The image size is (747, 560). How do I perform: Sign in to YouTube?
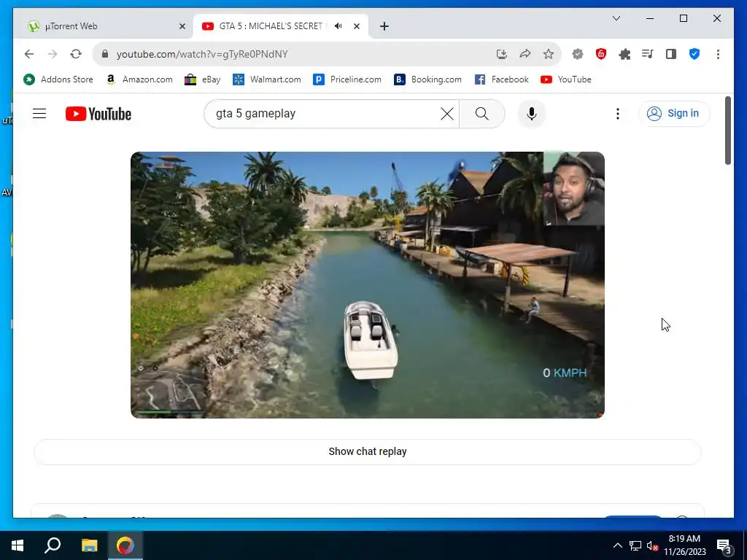(673, 113)
